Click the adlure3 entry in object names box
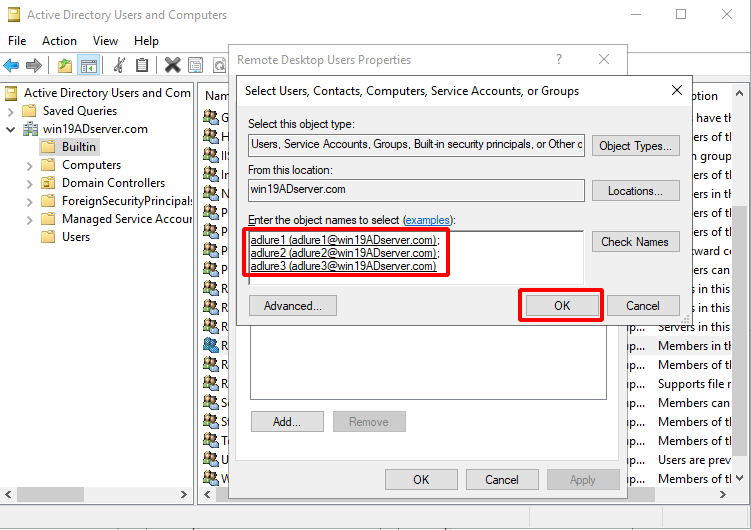 point(343,266)
